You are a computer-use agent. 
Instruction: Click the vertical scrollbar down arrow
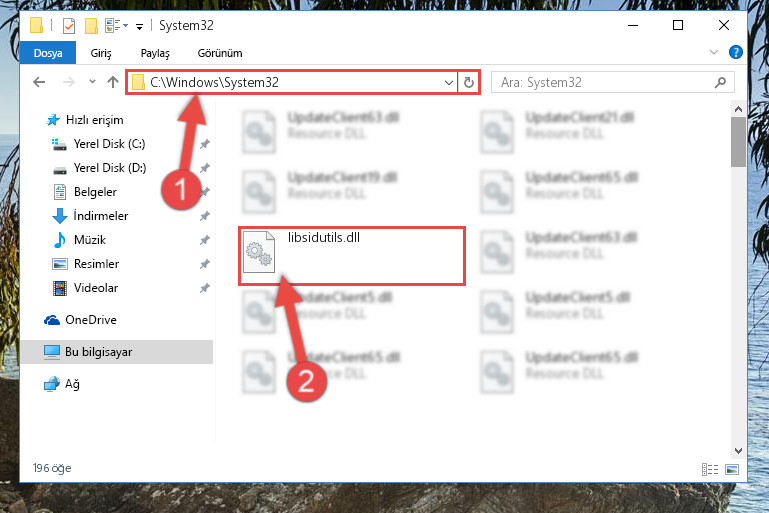[738, 450]
